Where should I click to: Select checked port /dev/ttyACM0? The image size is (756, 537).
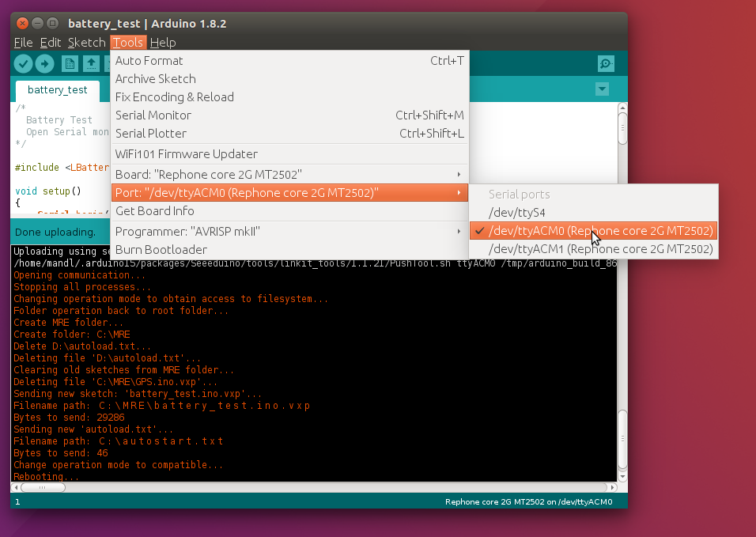594,231
